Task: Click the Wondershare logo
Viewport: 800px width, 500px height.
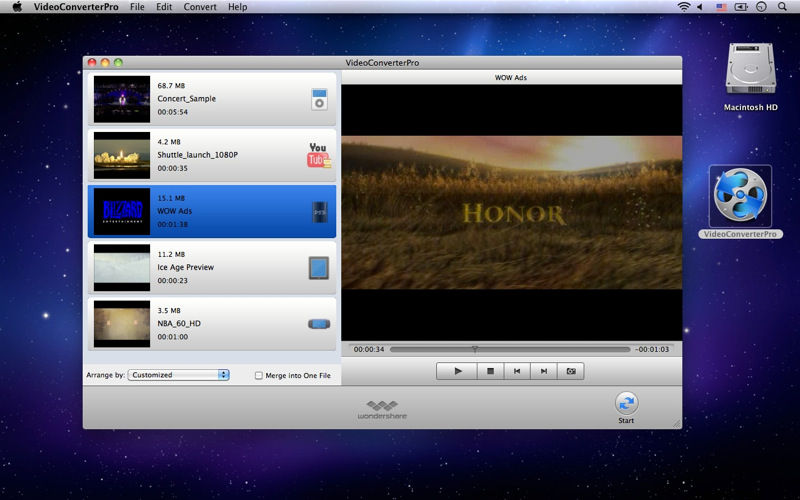Action: click(x=382, y=410)
